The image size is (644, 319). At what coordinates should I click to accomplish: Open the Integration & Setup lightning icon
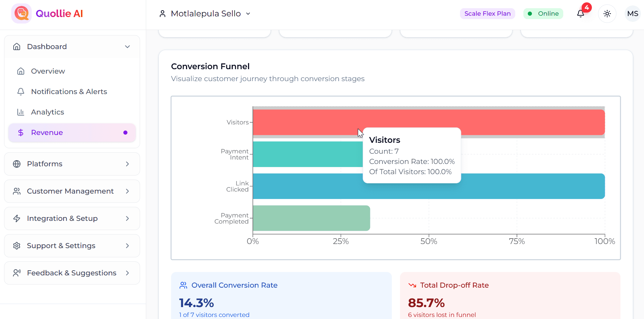17,218
